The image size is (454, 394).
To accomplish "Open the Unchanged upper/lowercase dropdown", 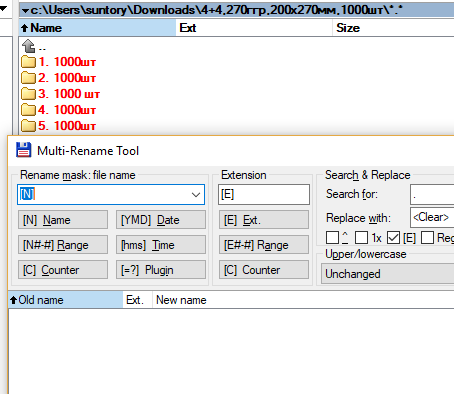I will 387,274.
